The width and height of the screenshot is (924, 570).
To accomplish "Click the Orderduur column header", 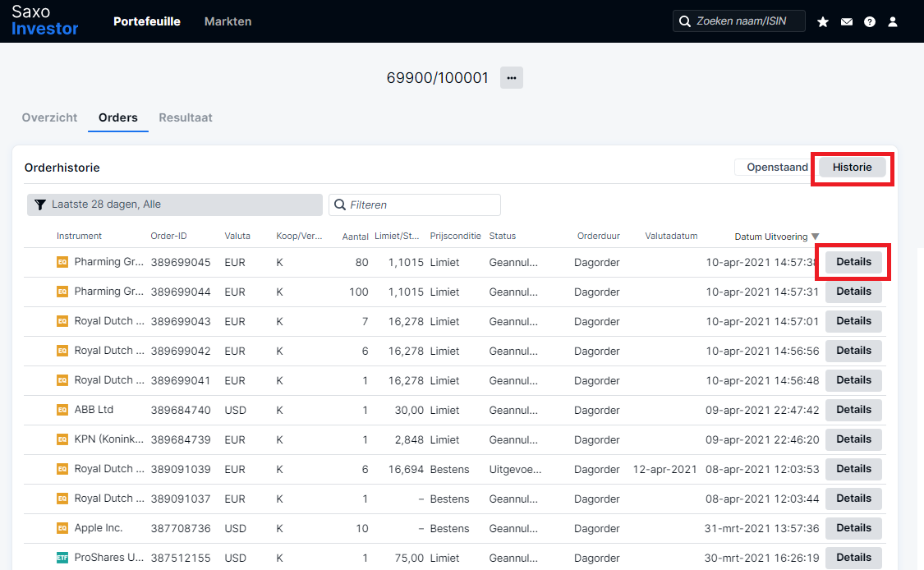I will pyautogui.click(x=598, y=236).
